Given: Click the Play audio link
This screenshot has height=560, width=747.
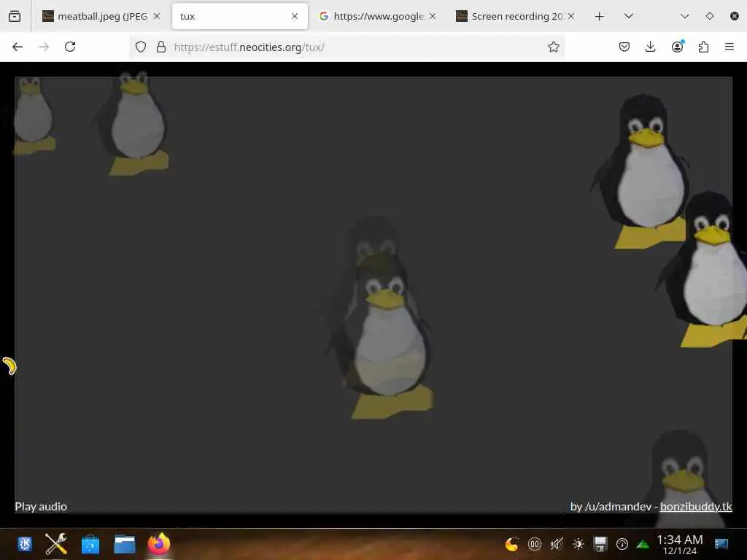Looking at the screenshot, I should (41, 507).
